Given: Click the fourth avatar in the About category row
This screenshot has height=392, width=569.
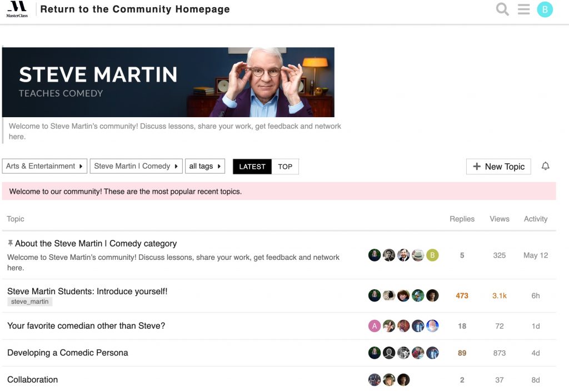Looking at the screenshot, I should [418, 255].
